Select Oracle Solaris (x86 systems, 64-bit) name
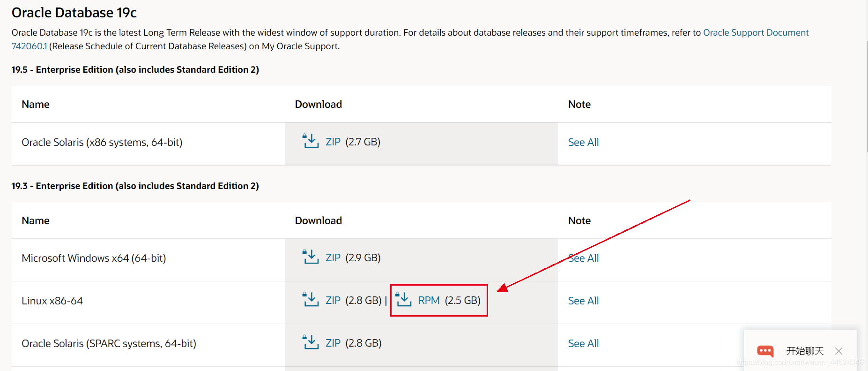Screen dimensions: 868x371 102,142
